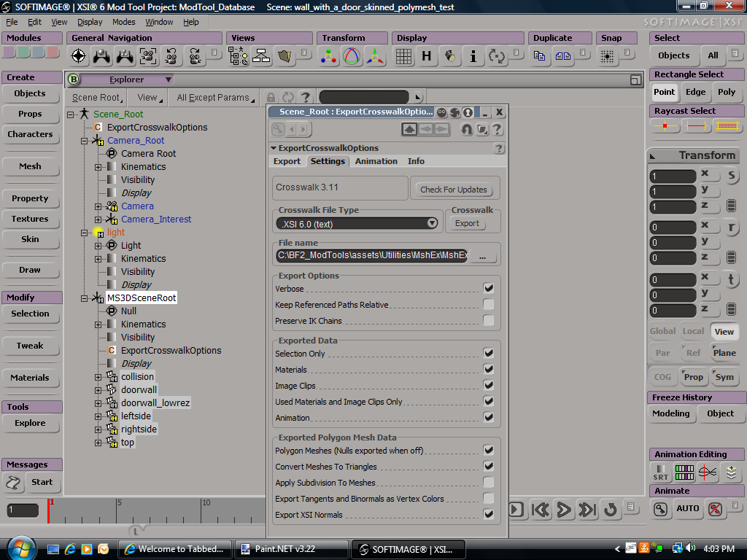Click the SRT animation editing icon

click(660, 472)
